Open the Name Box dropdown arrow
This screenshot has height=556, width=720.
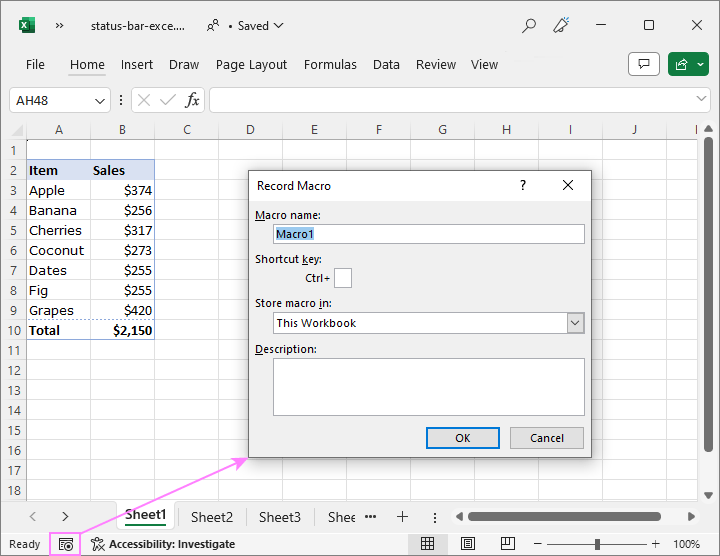(100, 101)
